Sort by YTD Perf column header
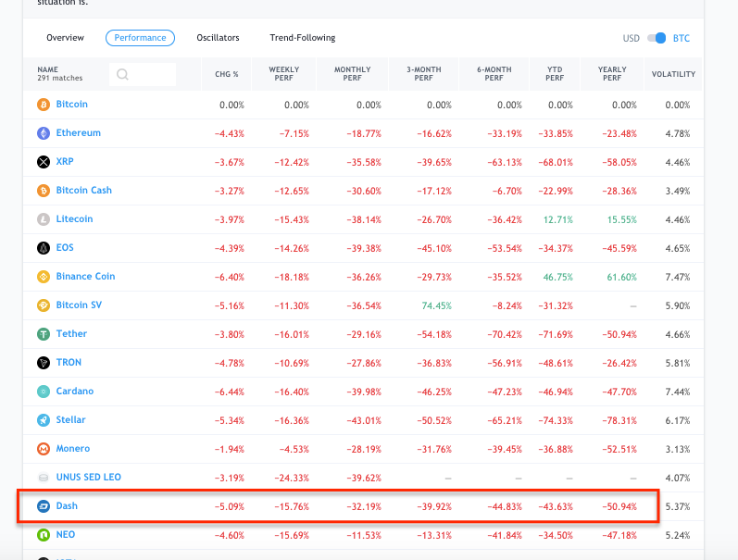This screenshot has height=560, width=738. 555,74
